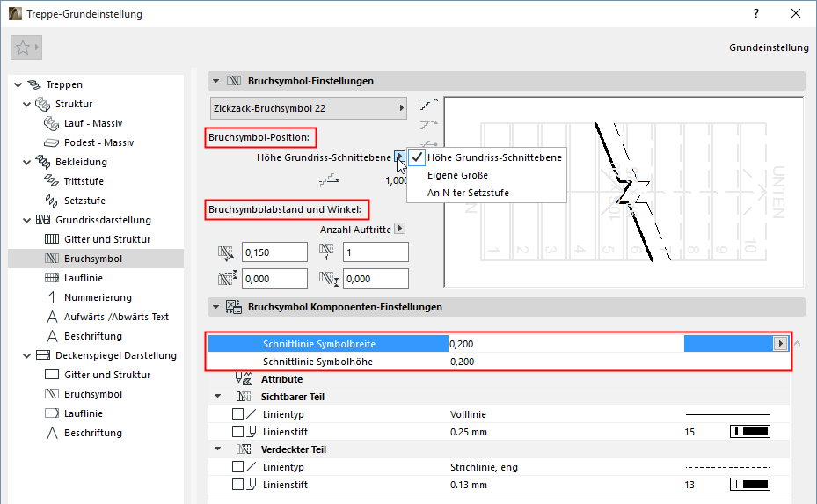Collapse the Sichtbarer Teil group
This screenshot has height=504, width=817.
click(218, 396)
